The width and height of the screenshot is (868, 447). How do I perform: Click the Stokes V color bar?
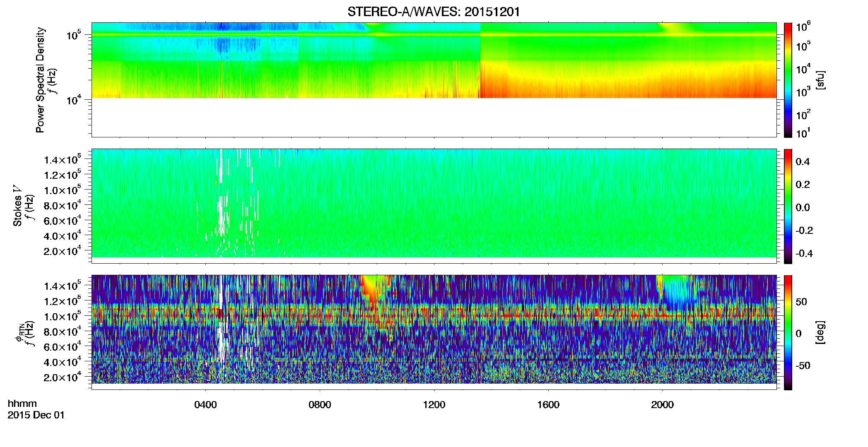788,206
